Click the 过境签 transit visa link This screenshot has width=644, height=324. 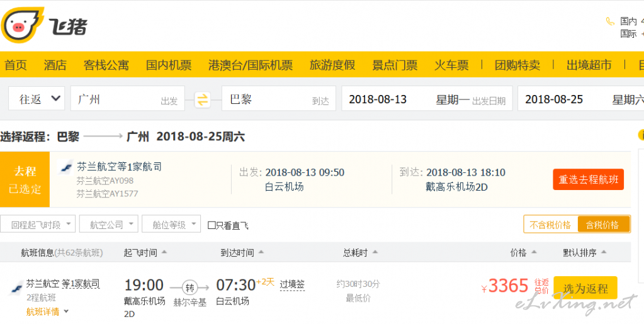pyautogui.click(x=292, y=284)
